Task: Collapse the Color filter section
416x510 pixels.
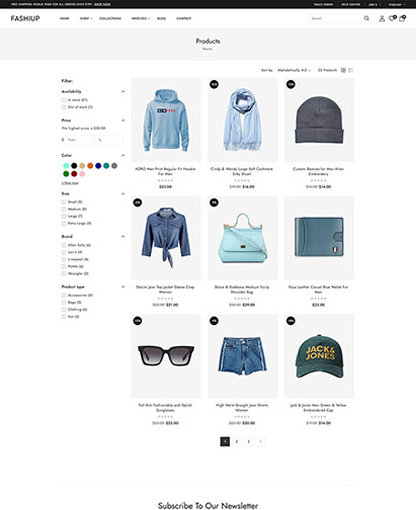Action: click(x=123, y=155)
